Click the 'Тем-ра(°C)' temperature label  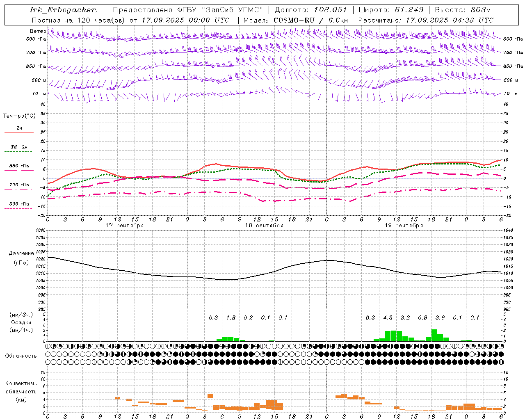(x=19, y=116)
